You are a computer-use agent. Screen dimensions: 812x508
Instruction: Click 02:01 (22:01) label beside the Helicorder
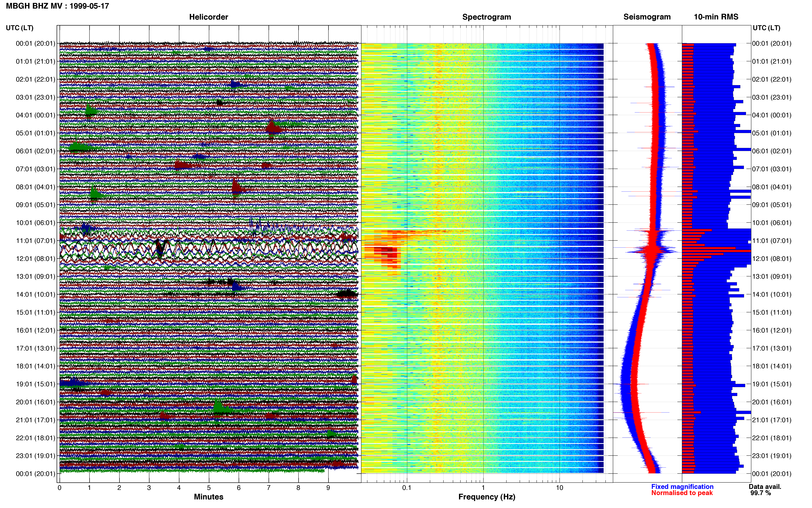point(36,79)
